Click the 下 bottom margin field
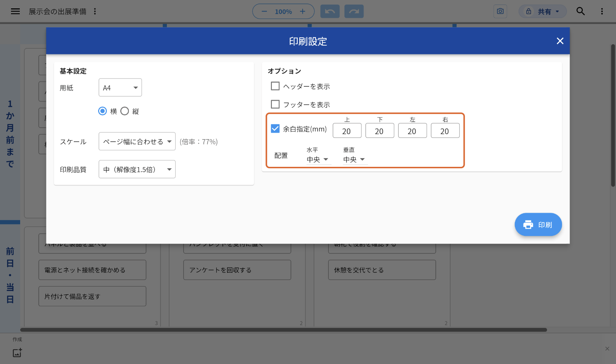 380,131
